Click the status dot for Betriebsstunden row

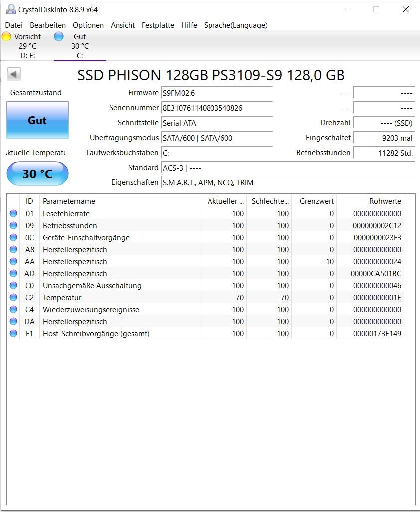click(13, 225)
